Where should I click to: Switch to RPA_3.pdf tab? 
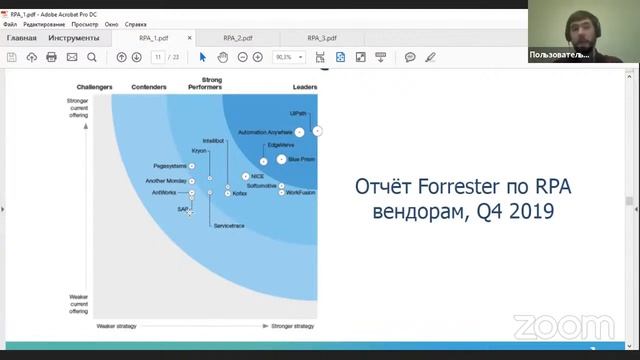322,38
